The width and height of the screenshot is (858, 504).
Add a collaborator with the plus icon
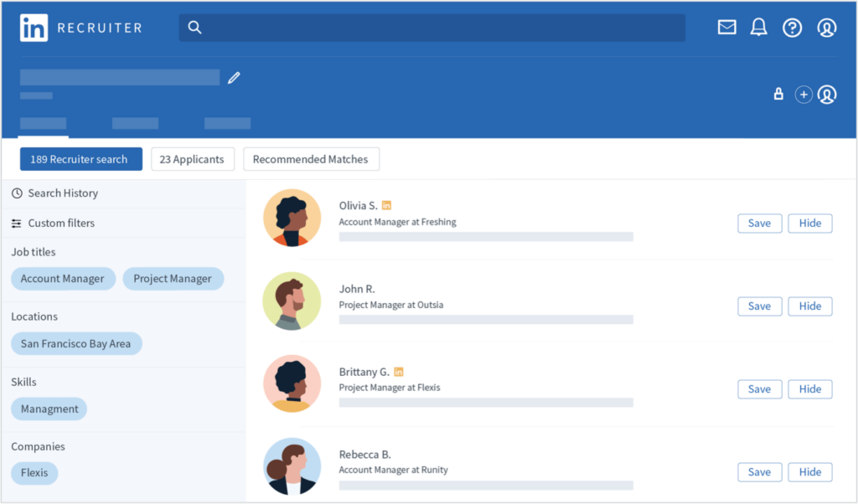coord(803,94)
